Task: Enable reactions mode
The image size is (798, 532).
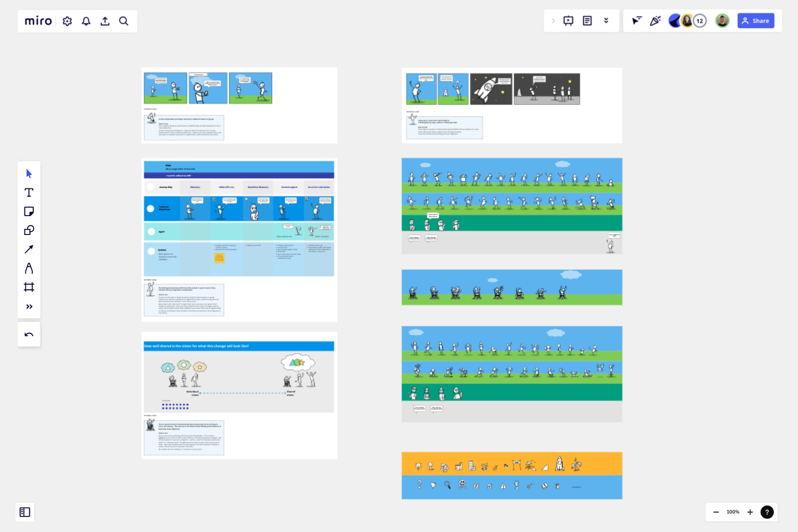Action: pyautogui.click(x=656, y=21)
